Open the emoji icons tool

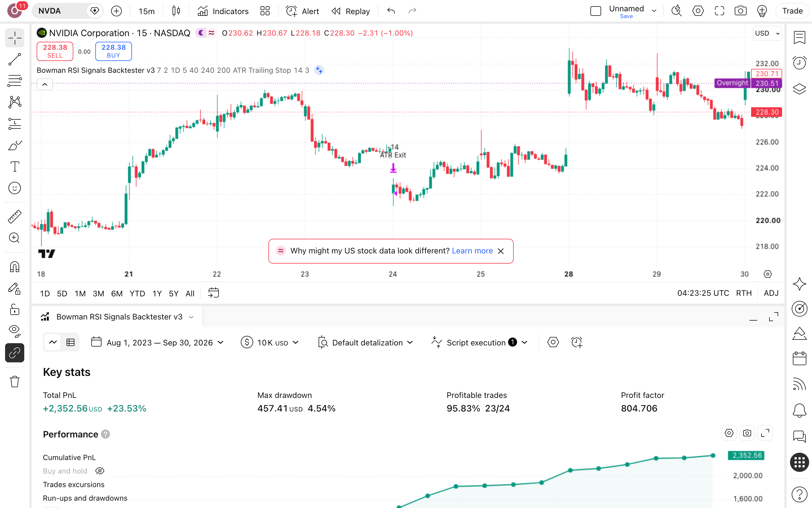pos(15,188)
